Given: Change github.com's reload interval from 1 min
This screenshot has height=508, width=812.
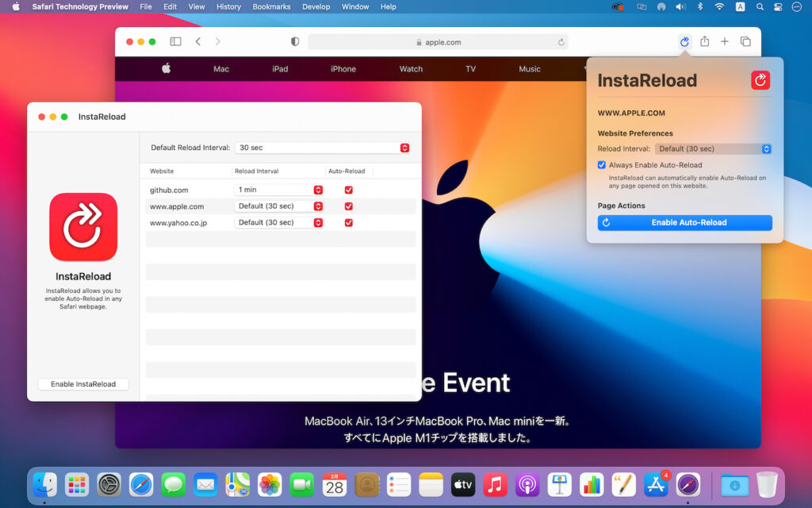Looking at the screenshot, I should click(318, 190).
